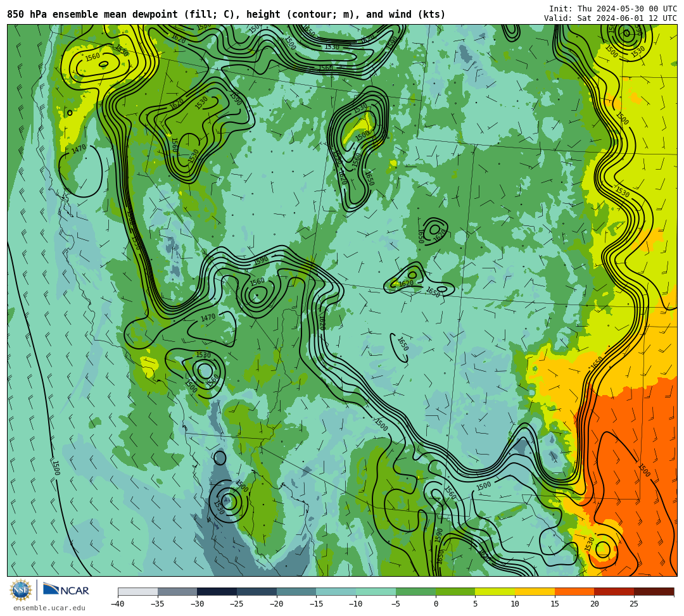Pick the dark red 20 to 25 colorbar swatch
This screenshot has height=616, width=684.
614,591
